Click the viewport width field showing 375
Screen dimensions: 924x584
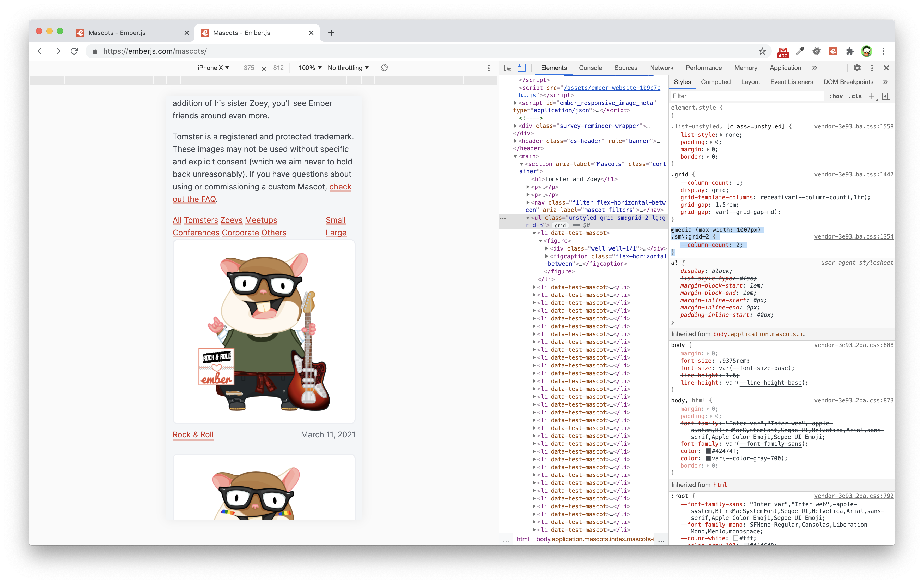(249, 68)
